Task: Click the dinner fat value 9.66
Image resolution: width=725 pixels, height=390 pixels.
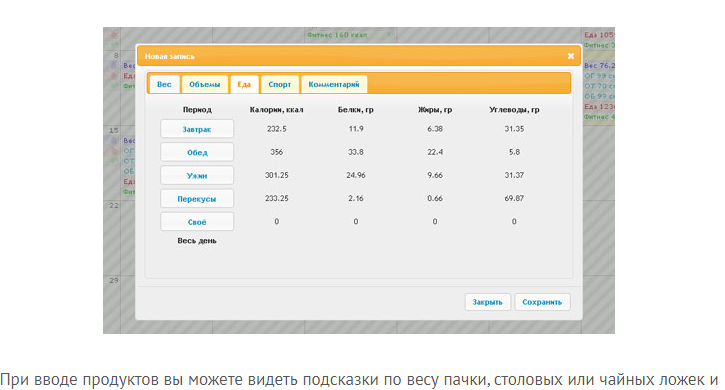Action: (435, 175)
